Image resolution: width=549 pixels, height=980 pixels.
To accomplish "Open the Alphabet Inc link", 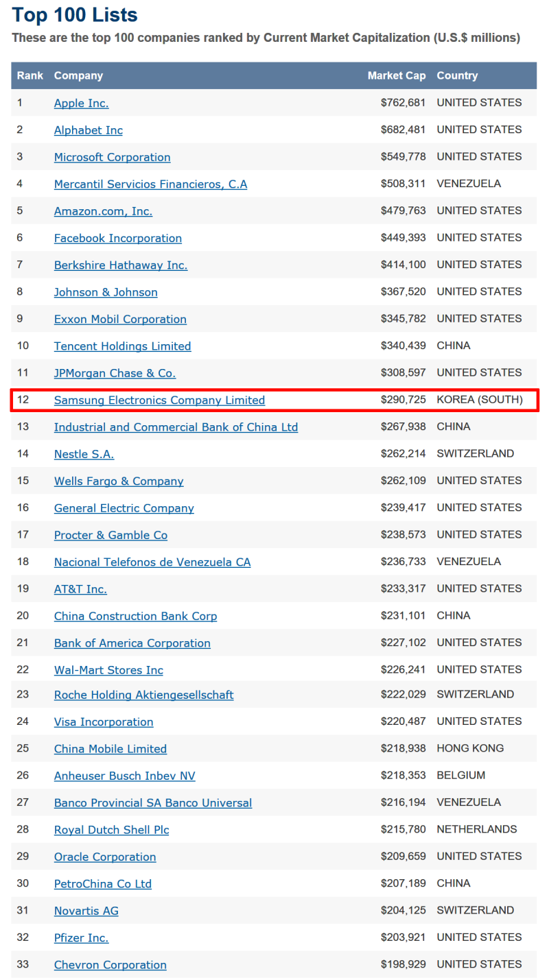I will pyautogui.click(x=89, y=130).
